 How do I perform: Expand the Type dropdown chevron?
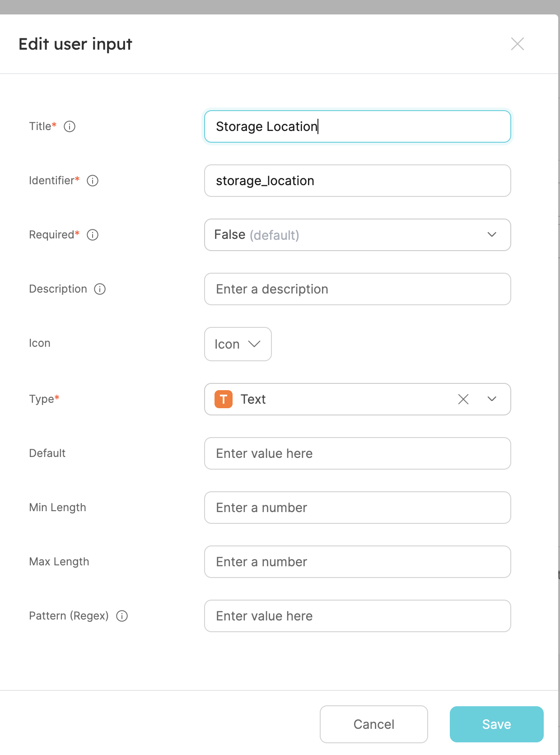tap(492, 399)
